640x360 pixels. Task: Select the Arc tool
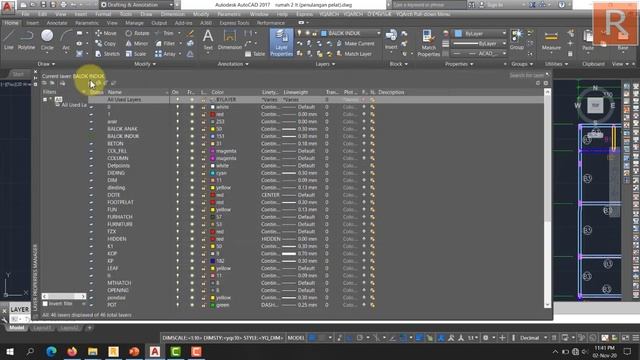click(x=66, y=40)
